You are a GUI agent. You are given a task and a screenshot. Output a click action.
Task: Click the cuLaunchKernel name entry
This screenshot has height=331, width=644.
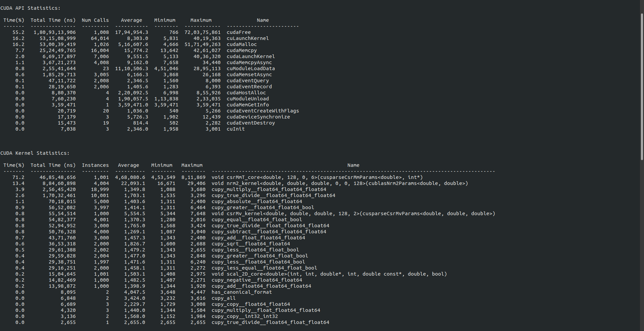pyautogui.click(x=248, y=38)
